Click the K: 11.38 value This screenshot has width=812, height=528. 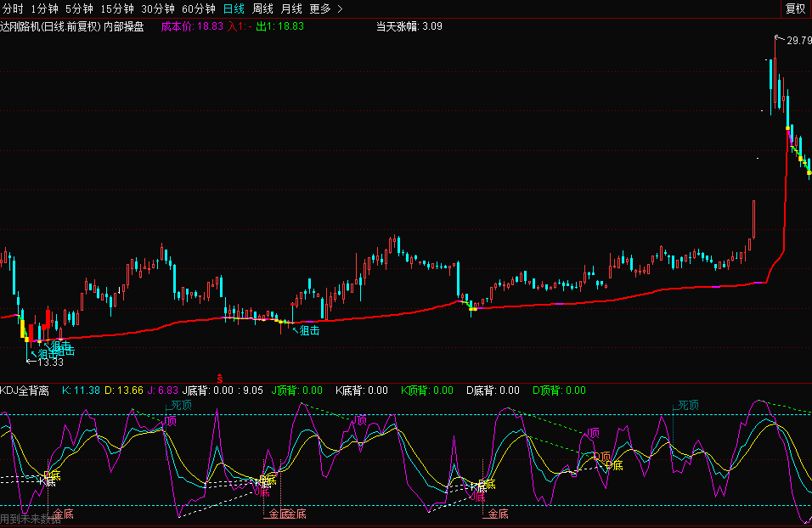pos(82,390)
